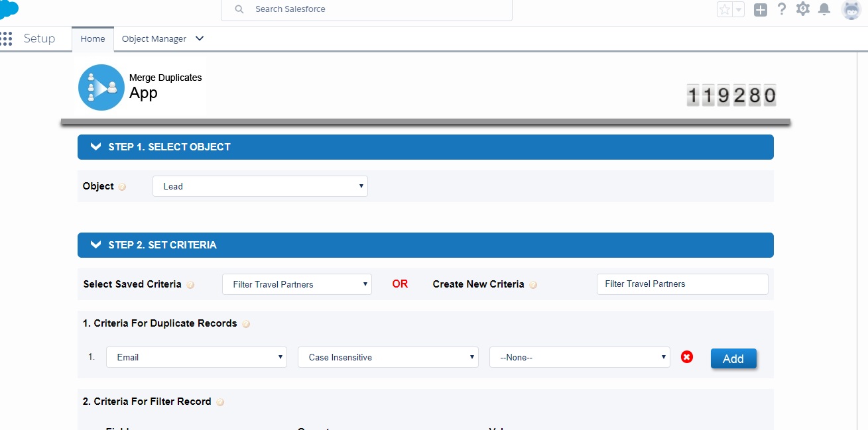
Task: Click the Favorites star icon
Action: click(x=724, y=9)
